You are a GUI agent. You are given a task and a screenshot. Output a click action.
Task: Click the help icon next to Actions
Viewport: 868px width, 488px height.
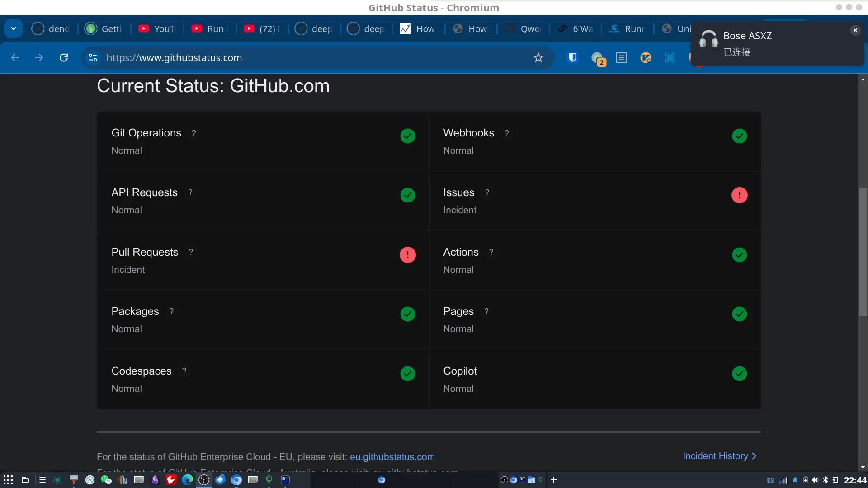pos(491,252)
